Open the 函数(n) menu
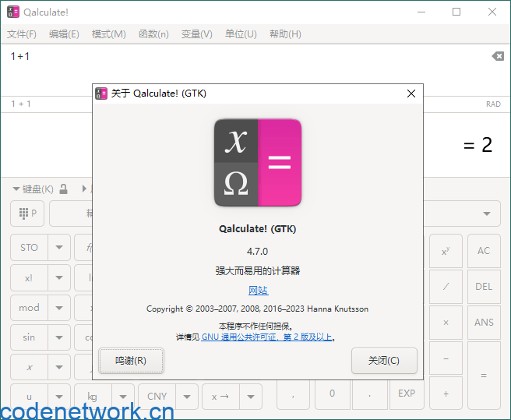511x420 pixels. pyautogui.click(x=153, y=34)
